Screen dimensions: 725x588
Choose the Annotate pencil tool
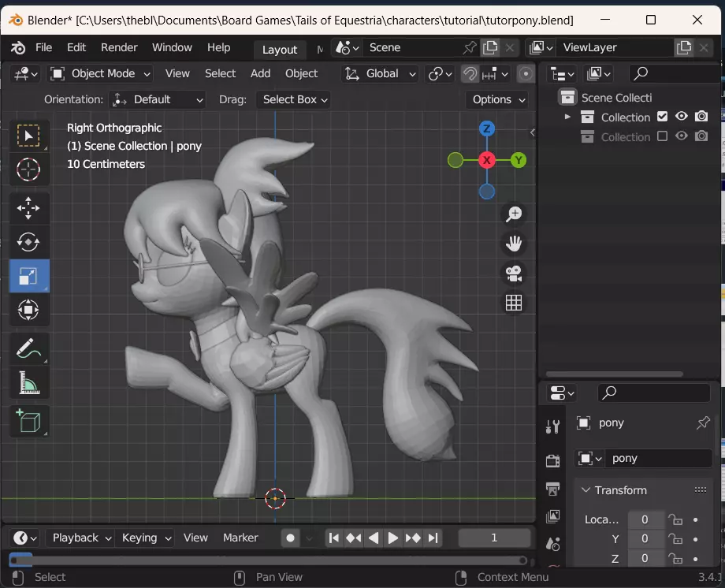point(28,348)
